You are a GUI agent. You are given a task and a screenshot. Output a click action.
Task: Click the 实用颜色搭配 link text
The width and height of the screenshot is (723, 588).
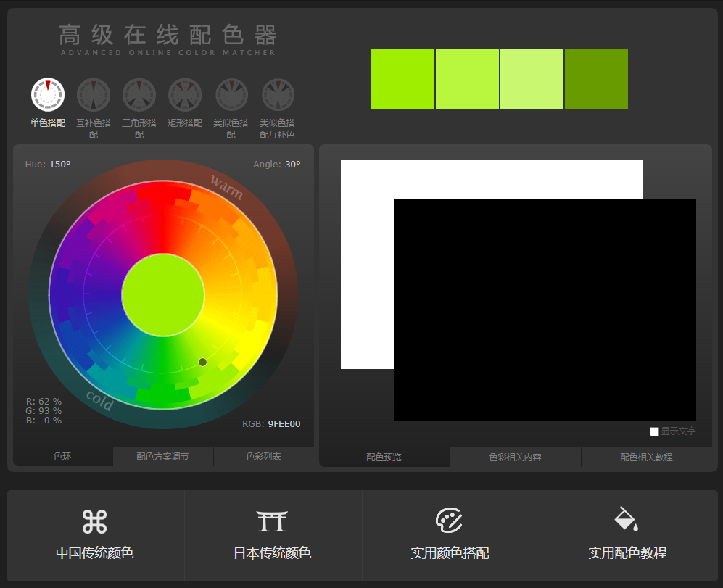click(x=450, y=553)
